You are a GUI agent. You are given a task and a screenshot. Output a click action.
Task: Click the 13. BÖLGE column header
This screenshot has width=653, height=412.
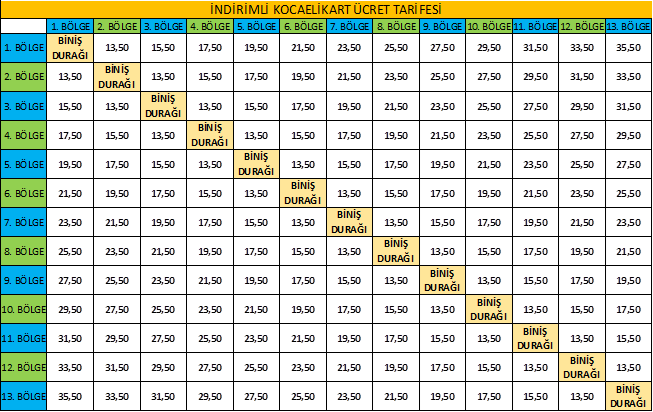tap(629, 24)
